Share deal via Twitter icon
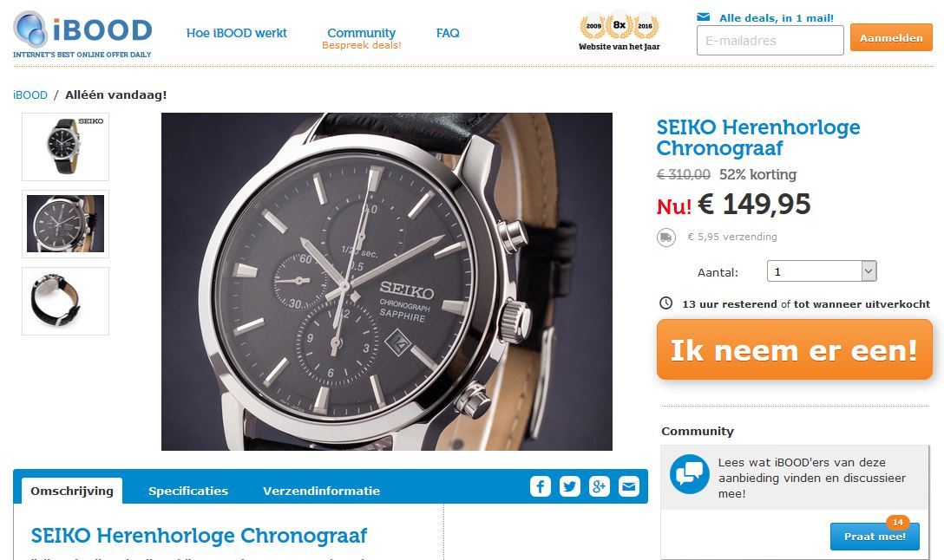This screenshot has height=560, width=944. pos(569,486)
